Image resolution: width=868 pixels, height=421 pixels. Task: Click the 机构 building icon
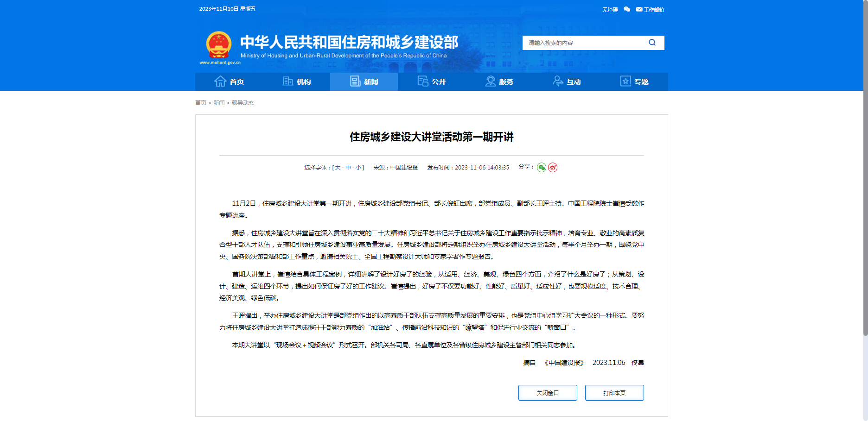287,81
